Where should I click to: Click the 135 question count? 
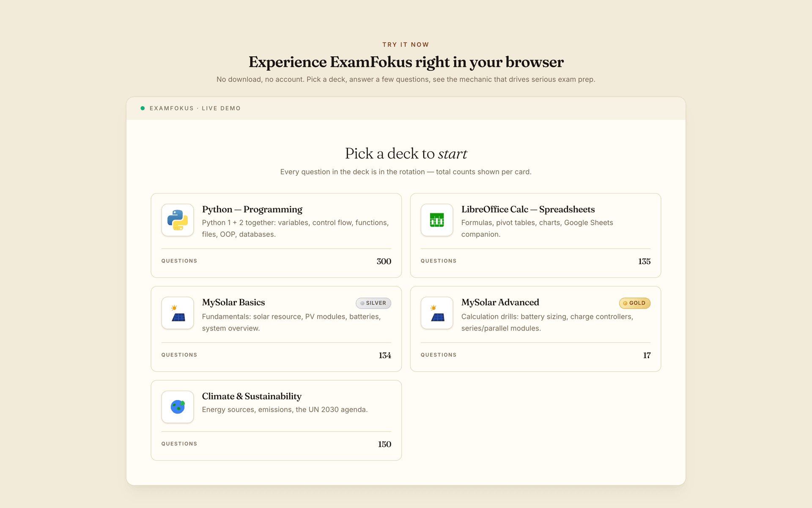[x=644, y=262]
